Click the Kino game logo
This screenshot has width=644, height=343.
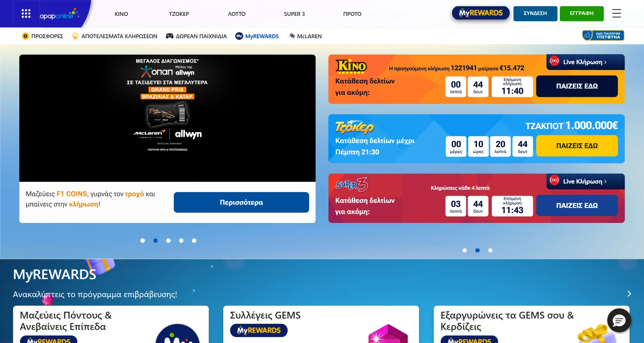[x=351, y=66]
